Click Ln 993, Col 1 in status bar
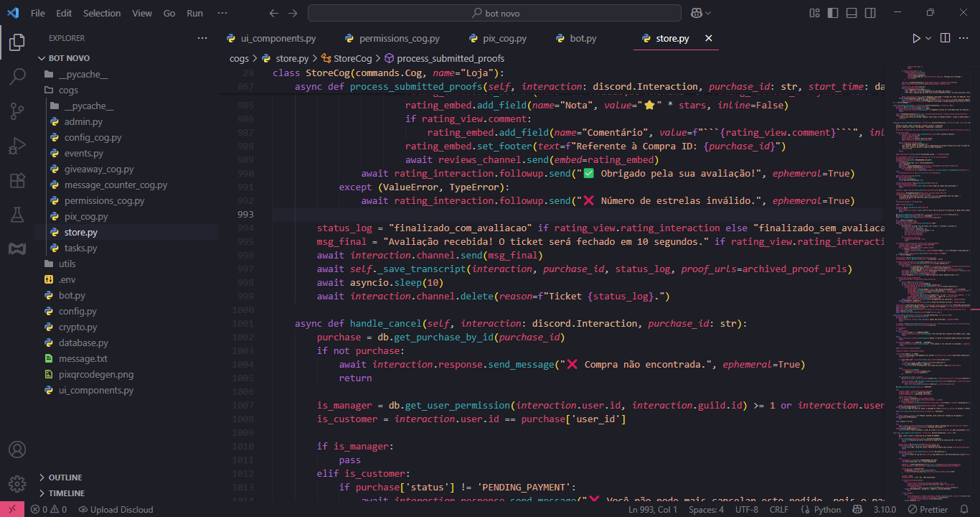This screenshot has height=517, width=980. tap(653, 509)
